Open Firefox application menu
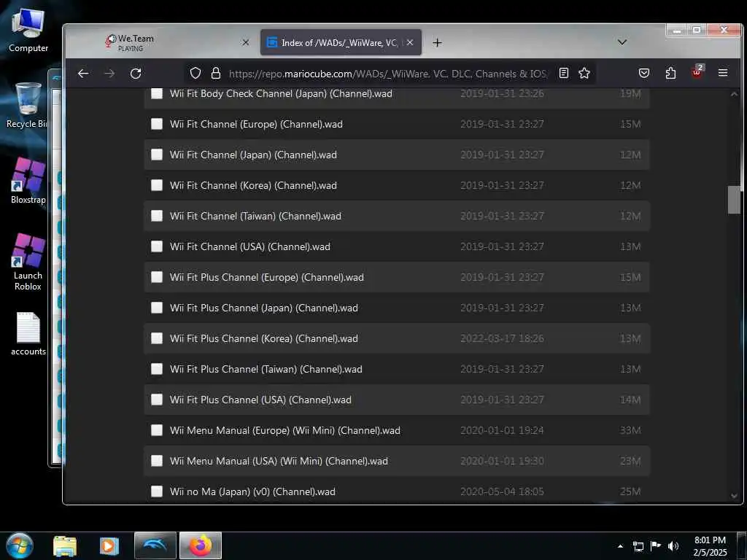This screenshot has width=747, height=560. pyautogui.click(x=723, y=73)
